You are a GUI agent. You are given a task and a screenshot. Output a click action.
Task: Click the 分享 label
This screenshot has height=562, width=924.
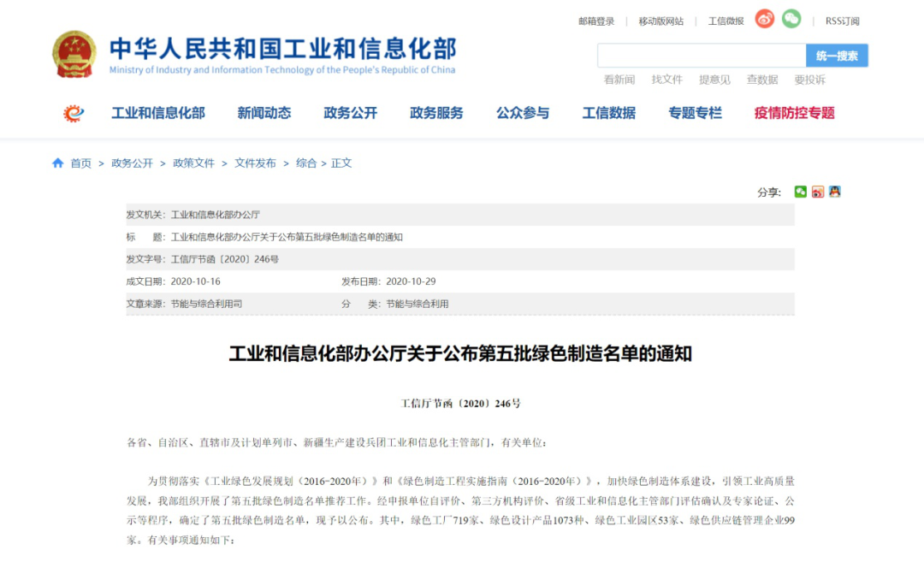769,192
